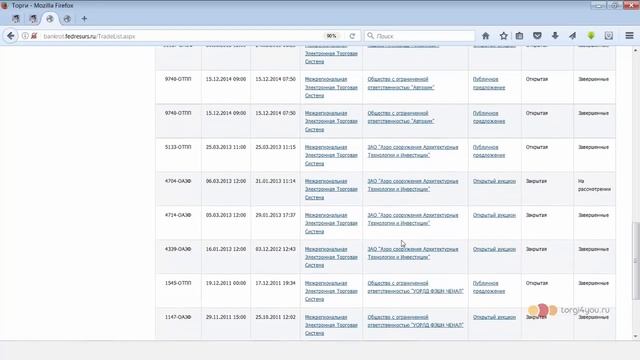Screen dimensions: 640x360
Task: Click the page scrollbar down arrow
Action: [636, 336]
